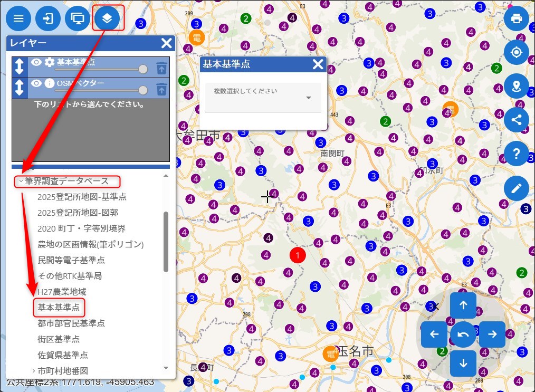
Task: Click the print map button
Action: tap(516, 19)
